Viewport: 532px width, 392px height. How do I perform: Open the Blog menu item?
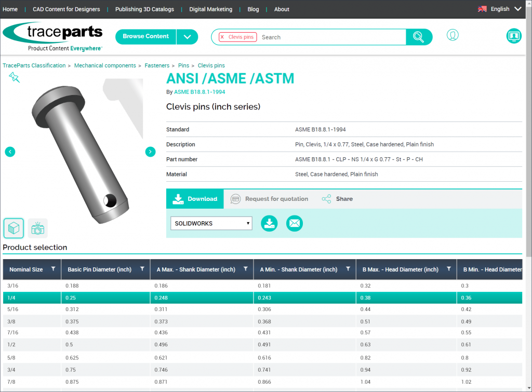pyautogui.click(x=253, y=9)
